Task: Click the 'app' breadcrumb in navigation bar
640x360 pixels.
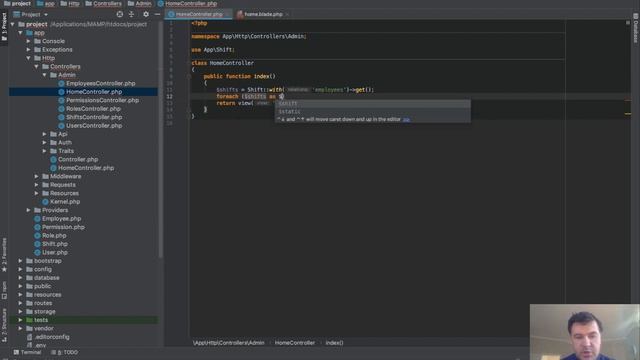Action: [x=46, y=3]
